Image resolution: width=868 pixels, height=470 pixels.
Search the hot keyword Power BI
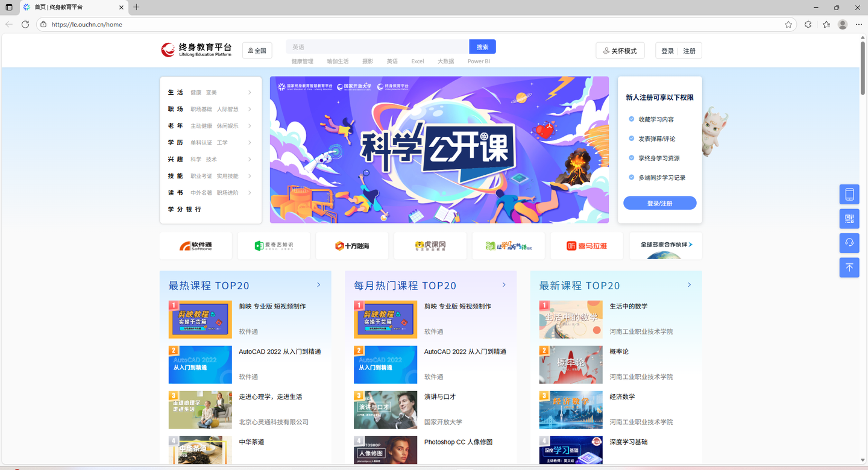pyautogui.click(x=479, y=61)
